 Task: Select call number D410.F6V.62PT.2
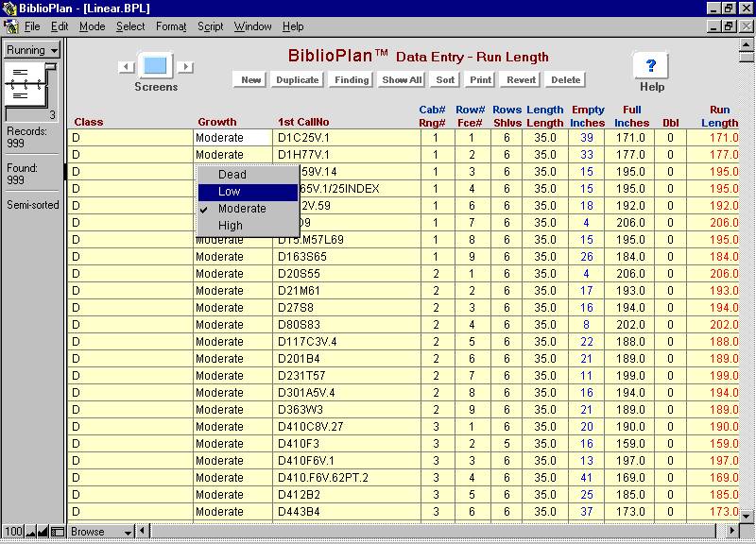(x=323, y=478)
